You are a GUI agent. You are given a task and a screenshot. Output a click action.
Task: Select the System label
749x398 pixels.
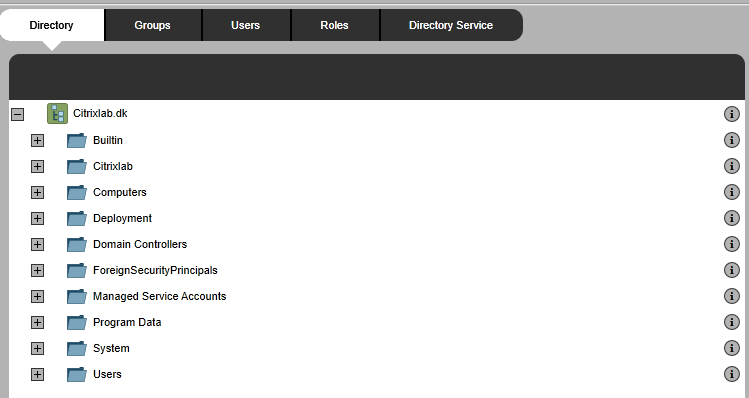(x=111, y=348)
